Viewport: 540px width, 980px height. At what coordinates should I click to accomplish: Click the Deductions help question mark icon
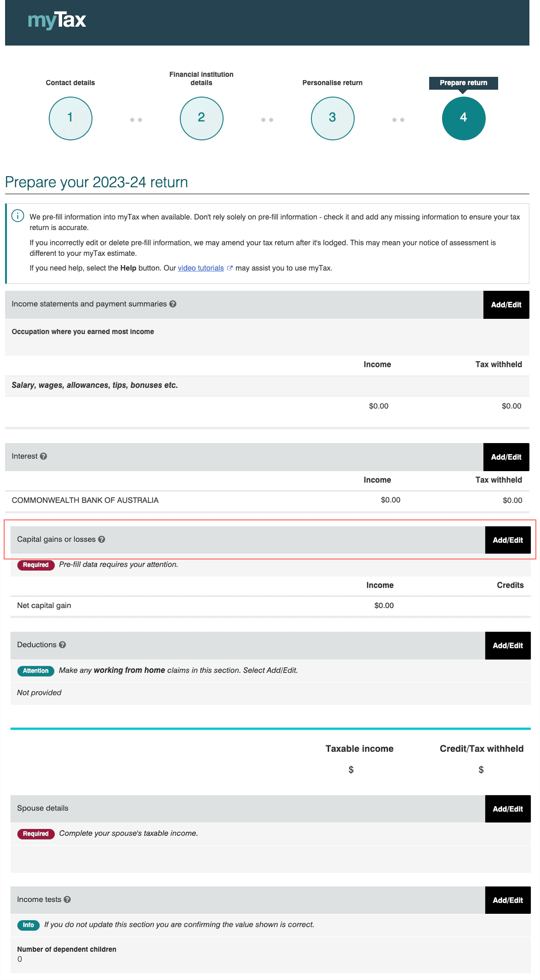(63, 645)
